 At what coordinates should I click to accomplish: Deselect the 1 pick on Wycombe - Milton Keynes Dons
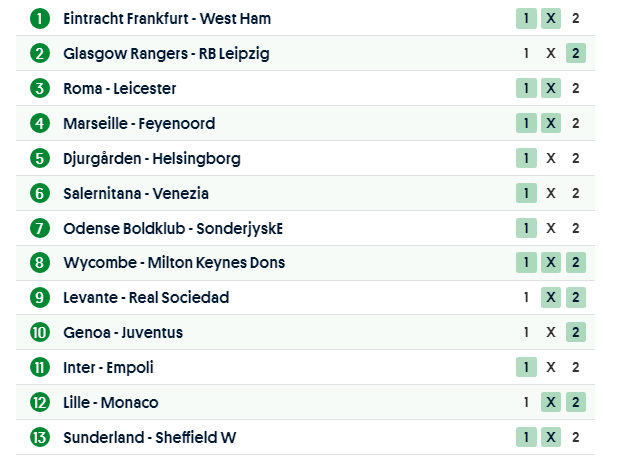click(x=526, y=263)
